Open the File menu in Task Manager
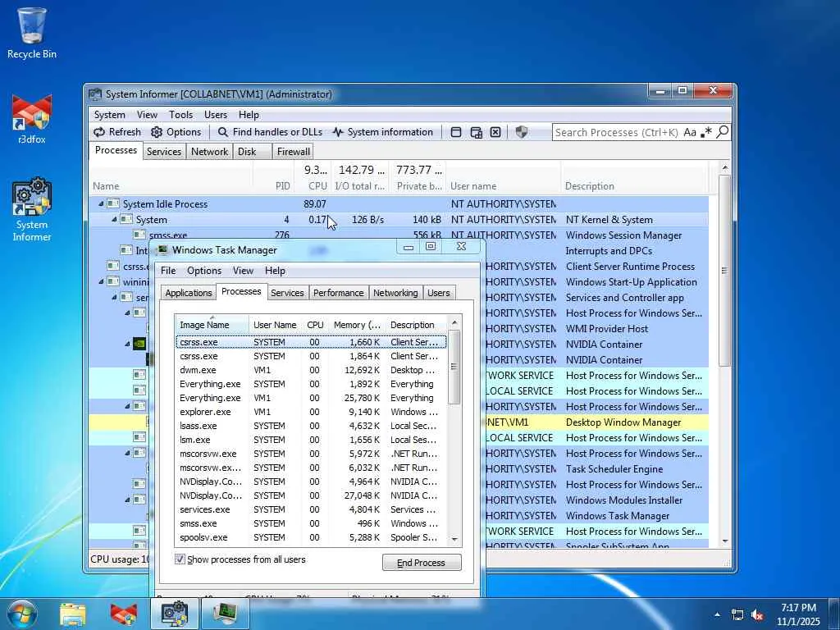Viewport: 840px width, 630px height. 168,271
